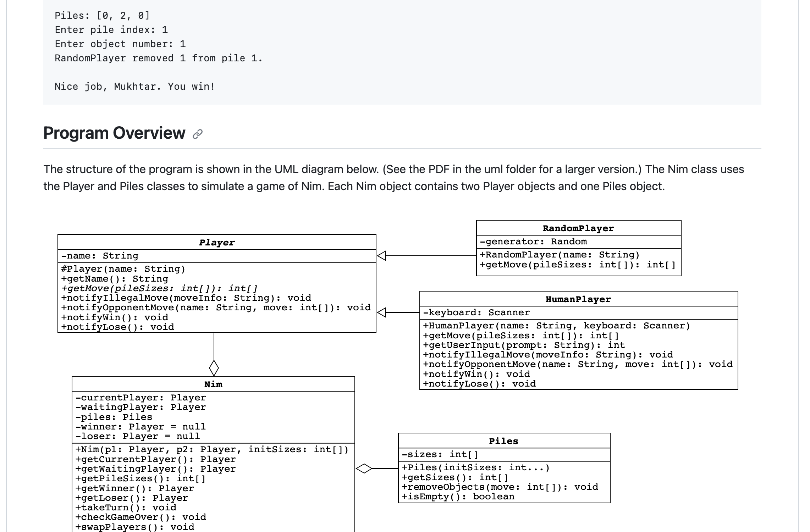Select the -winner: Player = null field in Nim
Viewport: 810px width, 532px height.
pos(141,426)
